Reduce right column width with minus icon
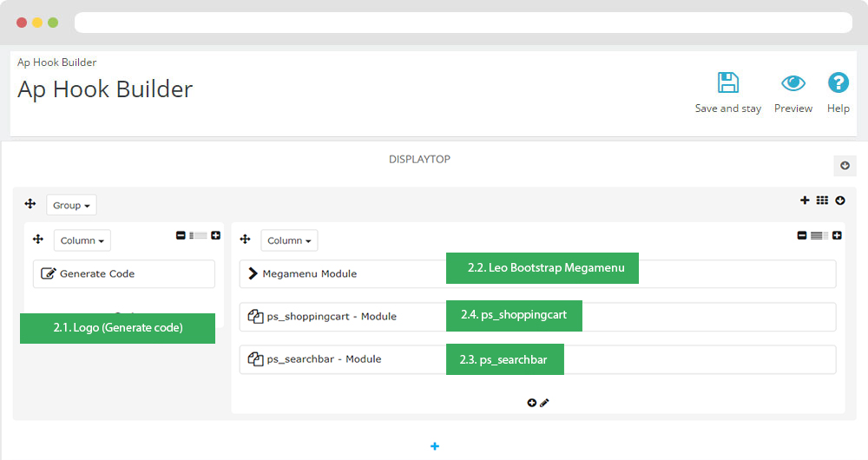This screenshot has height=460, width=868. (801, 235)
